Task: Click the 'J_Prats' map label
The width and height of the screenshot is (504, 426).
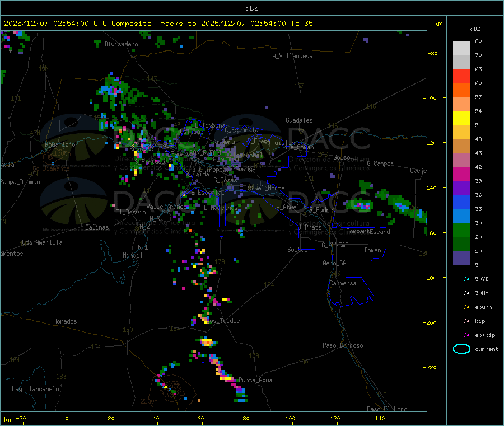Action: pos(310,227)
